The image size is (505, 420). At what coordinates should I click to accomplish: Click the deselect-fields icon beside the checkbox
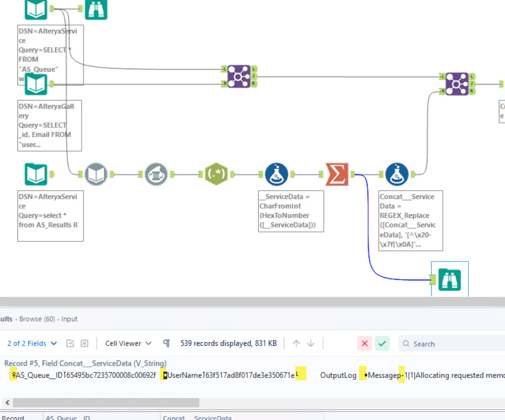pyautogui.click(x=84, y=343)
